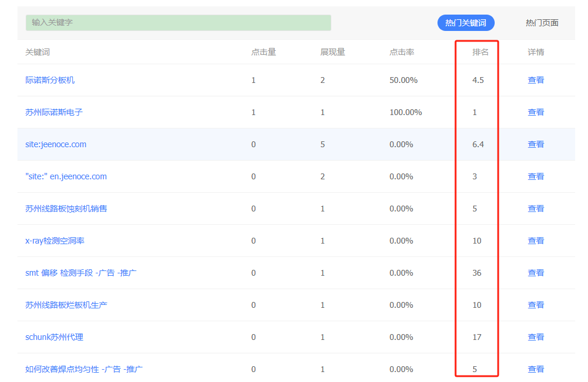This screenshot has width=588, height=382.
Task: Click the 点击量 column header
Action: [x=263, y=52]
